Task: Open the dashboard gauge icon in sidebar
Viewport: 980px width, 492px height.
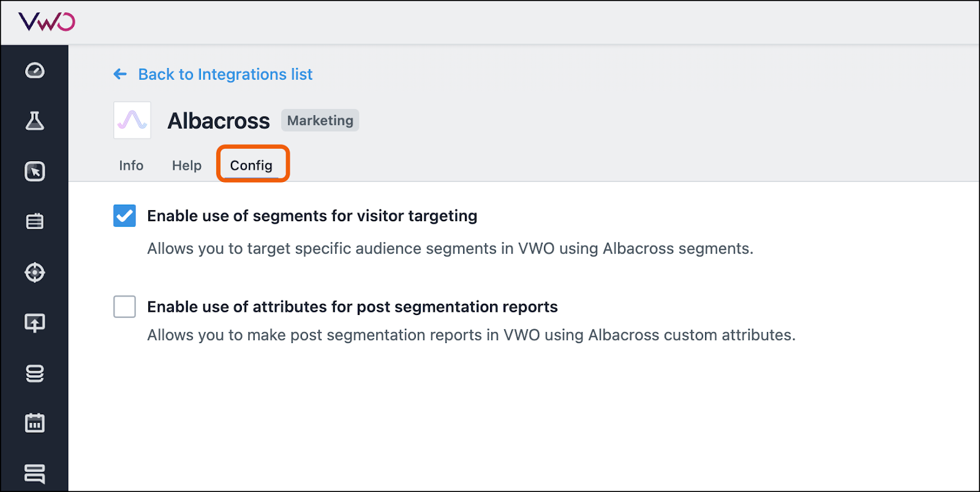Action: point(35,70)
